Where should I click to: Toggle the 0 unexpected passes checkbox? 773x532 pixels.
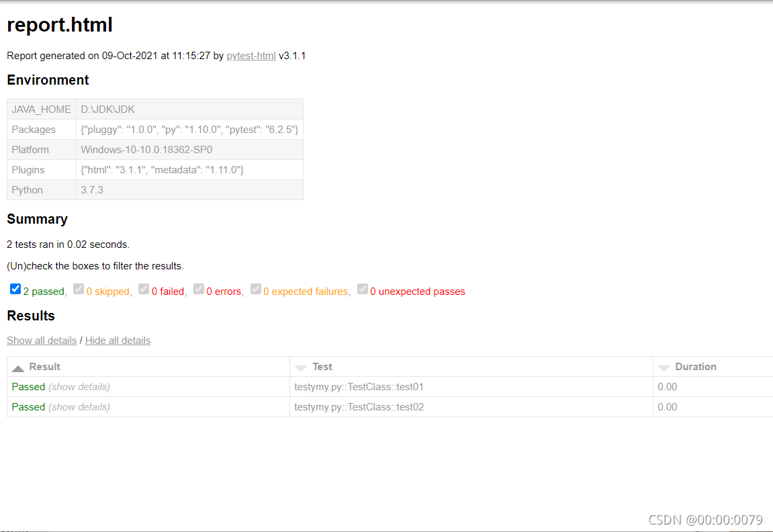click(363, 289)
